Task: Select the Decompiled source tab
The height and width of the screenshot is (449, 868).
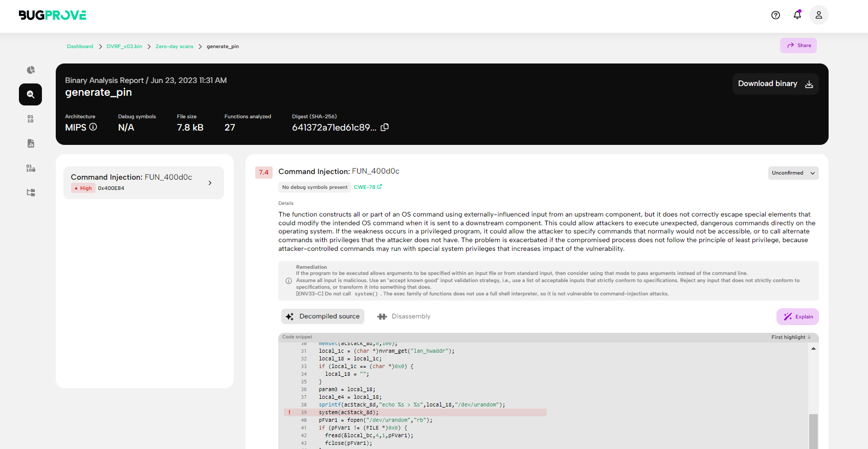Action: coord(323,316)
